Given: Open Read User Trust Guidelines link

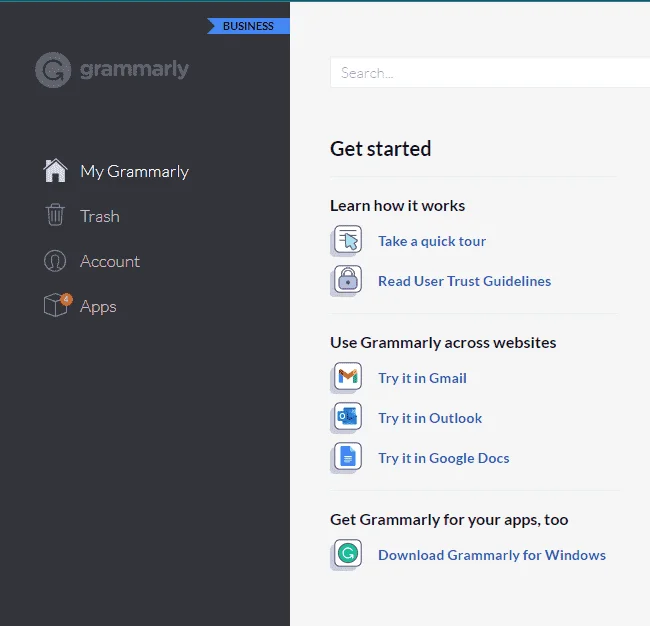Looking at the screenshot, I should click(465, 281).
